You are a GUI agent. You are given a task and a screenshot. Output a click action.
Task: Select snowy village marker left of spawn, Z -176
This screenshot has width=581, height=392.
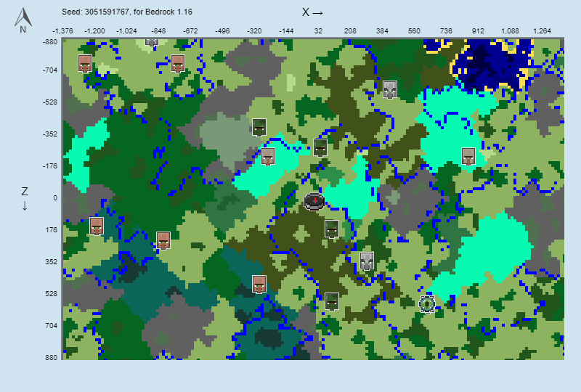(268, 156)
